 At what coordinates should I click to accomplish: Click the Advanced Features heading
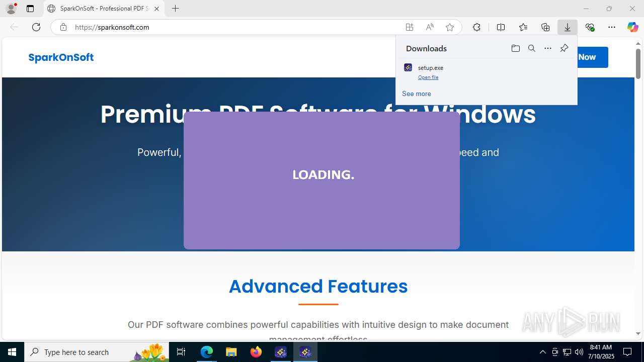click(x=318, y=286)
